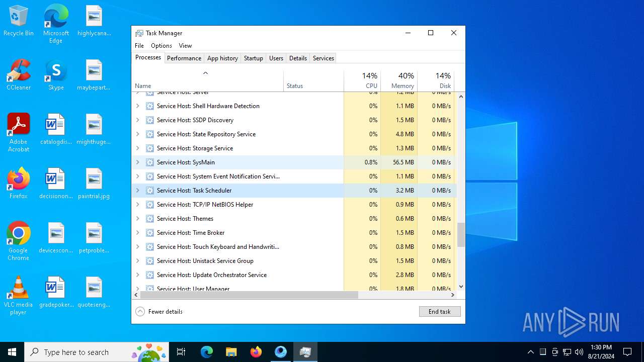Click the gear icon of Update Orchestrator Service
Viewport: 644px width, 362px height.
click(x=149, y=275)
